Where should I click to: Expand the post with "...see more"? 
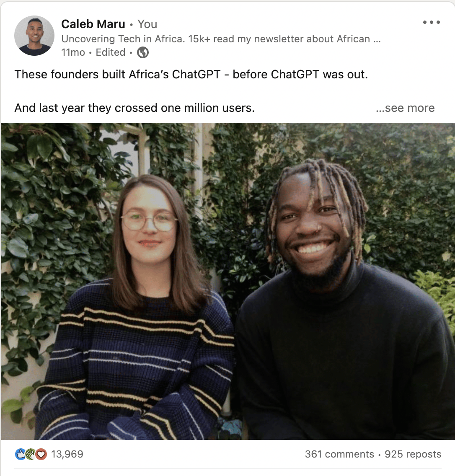point(405,108)
